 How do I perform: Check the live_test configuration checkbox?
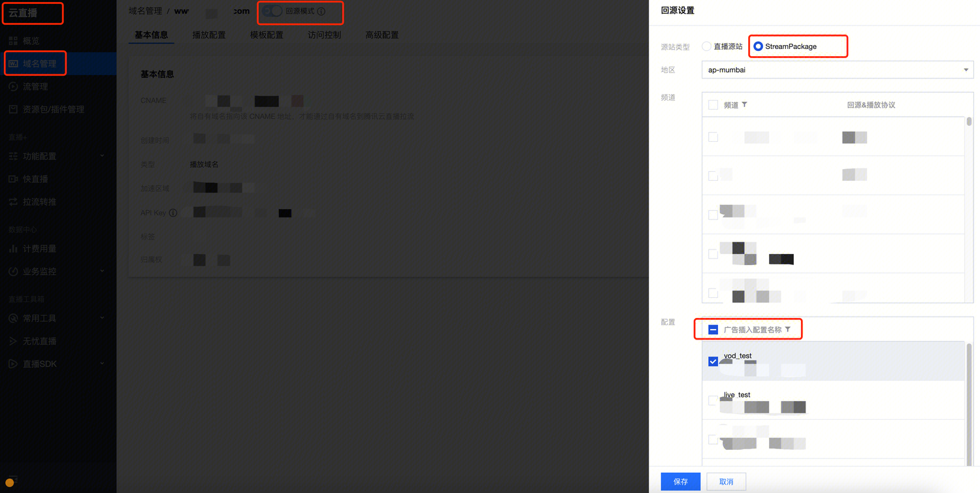point(713,400)
